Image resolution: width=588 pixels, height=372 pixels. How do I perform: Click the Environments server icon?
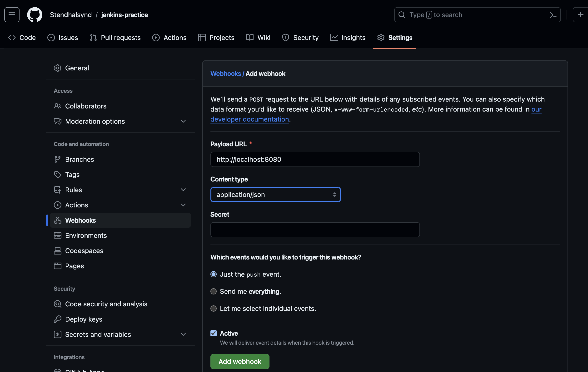57,235
